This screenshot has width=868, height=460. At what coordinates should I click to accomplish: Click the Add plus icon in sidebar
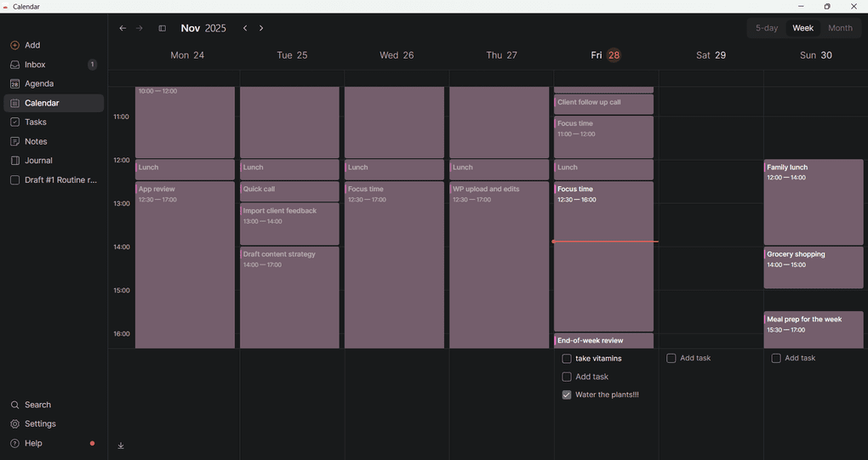tap(15, 45)
